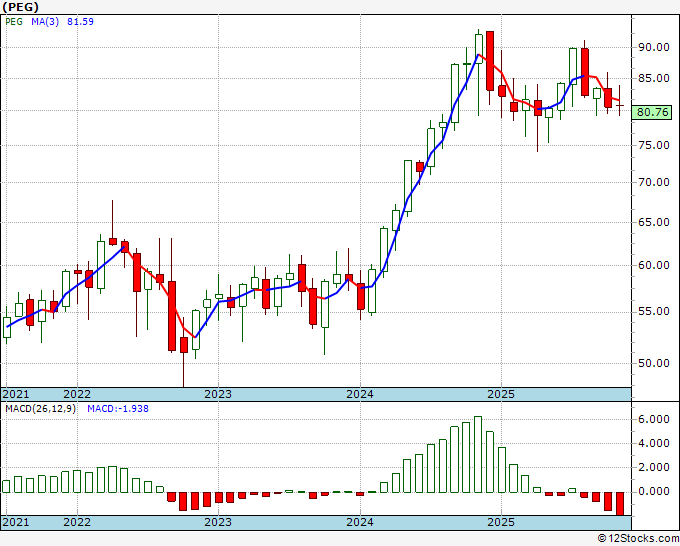Open the 12Stocks.com copyright link
Screen dimensions: 680x546
coord(638,539)
